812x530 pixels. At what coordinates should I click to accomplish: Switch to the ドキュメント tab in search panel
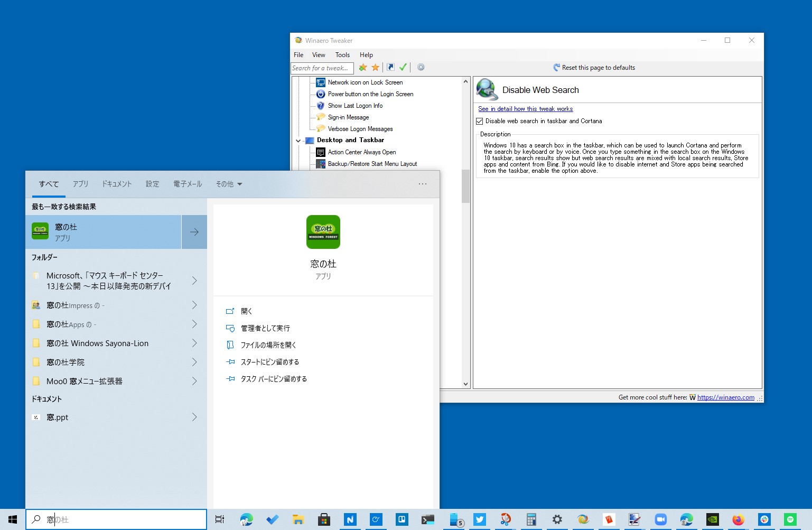116,184
